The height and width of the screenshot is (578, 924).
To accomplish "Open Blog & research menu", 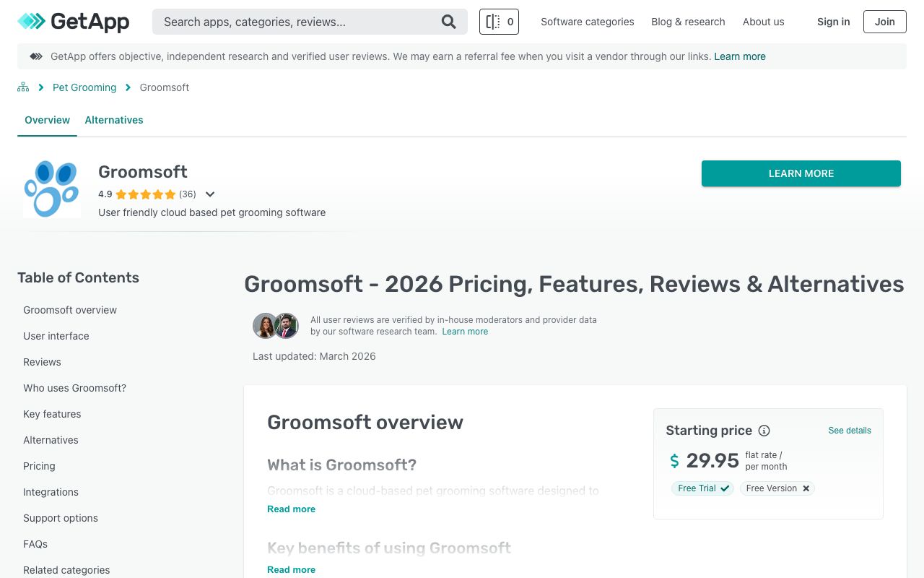I will 688,22.
